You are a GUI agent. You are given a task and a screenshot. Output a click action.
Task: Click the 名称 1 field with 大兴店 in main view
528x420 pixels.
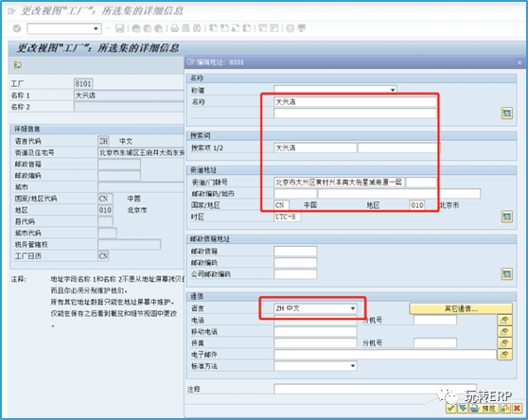(x=130, y=96)
